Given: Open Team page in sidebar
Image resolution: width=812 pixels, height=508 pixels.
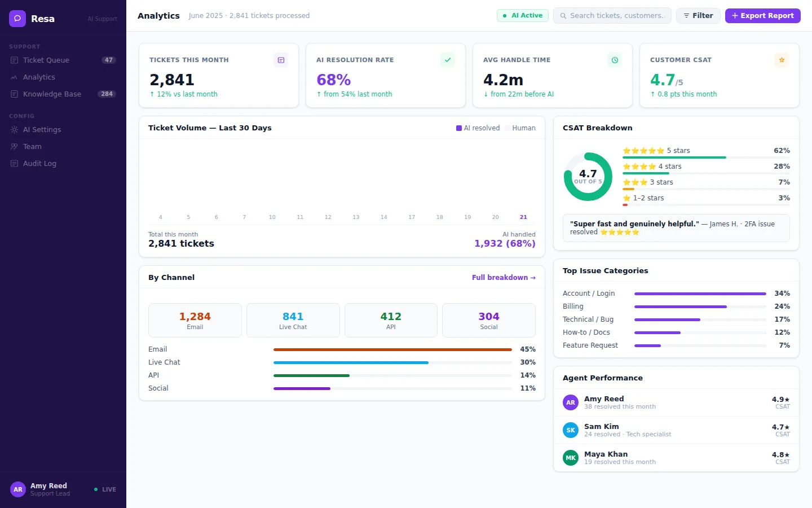Looking at the screenshot, I should (63, 146).
